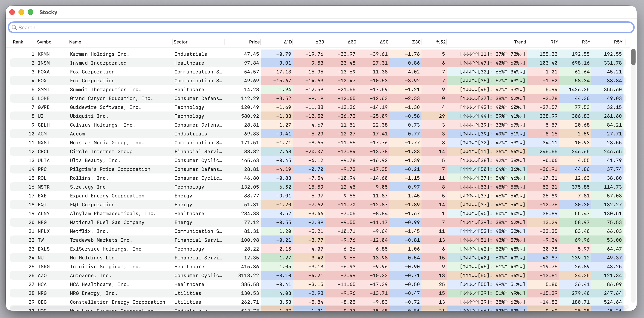The height and width of the screenshot is (318, 644).
Task: Click Guidewire Software, Inc. name
Action: [x=106, y=107]
